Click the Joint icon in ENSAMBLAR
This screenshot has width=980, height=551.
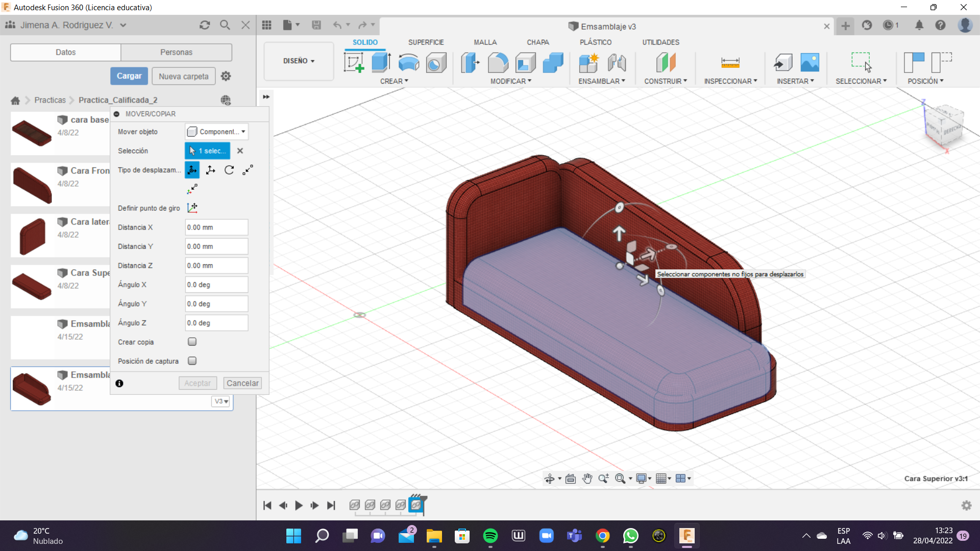coord(617,63)
